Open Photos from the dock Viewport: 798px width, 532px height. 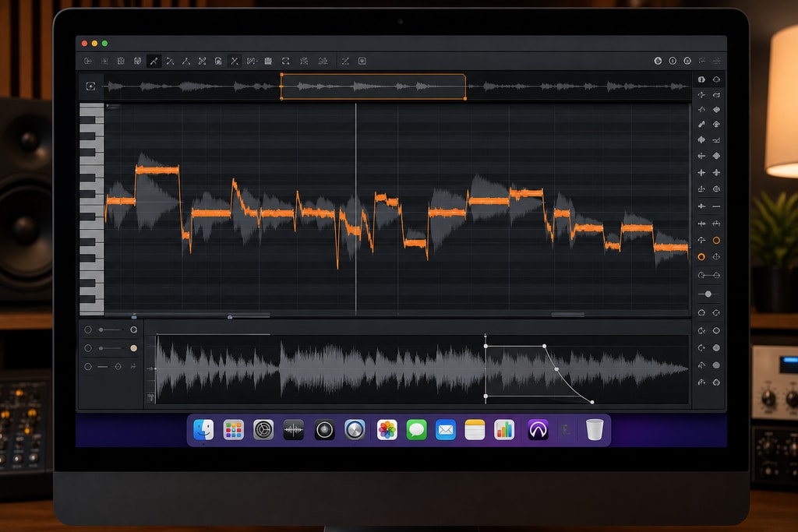pos(387,430)
